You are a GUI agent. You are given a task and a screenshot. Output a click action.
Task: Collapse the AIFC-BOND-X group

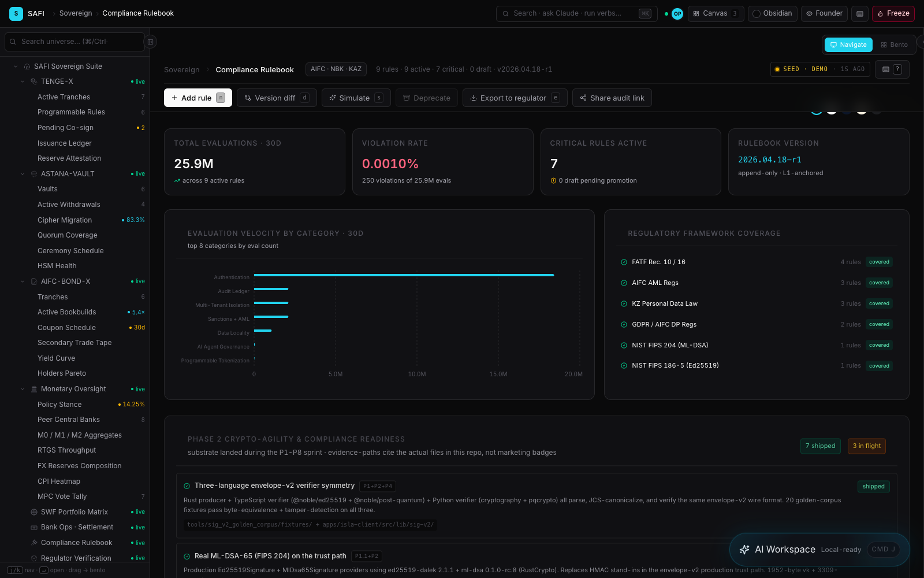pos(23,281)
